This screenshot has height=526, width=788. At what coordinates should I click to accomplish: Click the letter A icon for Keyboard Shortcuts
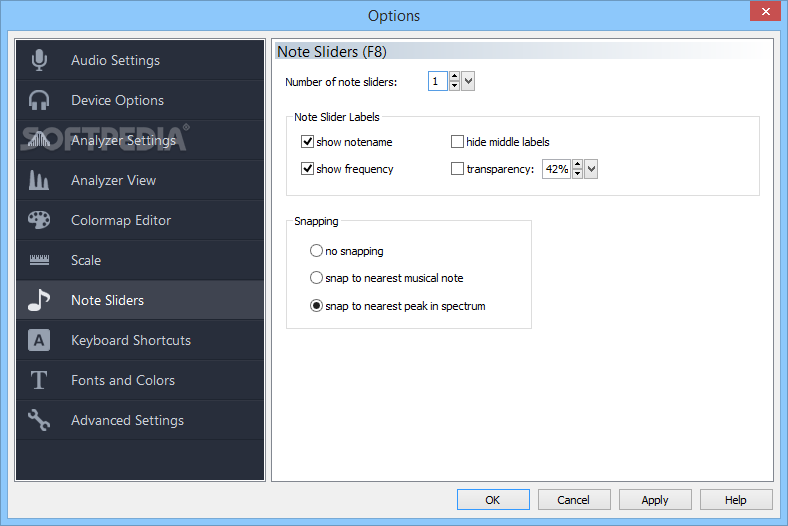tap(39, 340)
